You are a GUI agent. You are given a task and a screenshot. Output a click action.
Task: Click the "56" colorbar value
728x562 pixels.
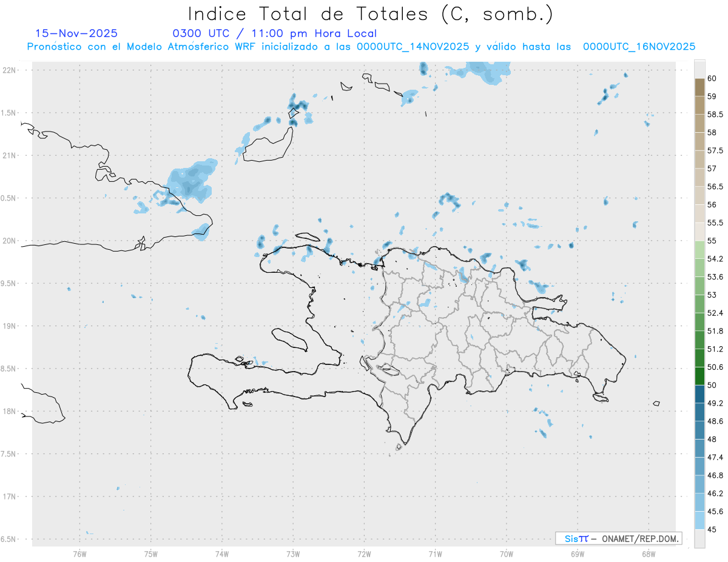tap(712, 205)
